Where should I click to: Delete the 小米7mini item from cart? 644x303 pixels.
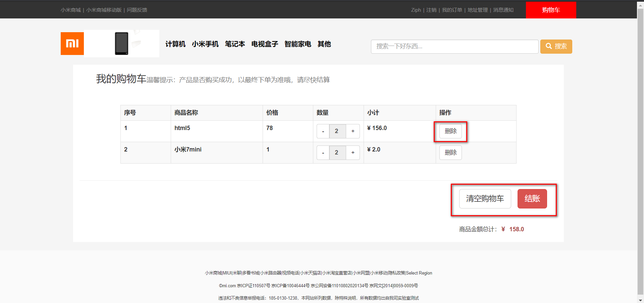pos(450,153)
